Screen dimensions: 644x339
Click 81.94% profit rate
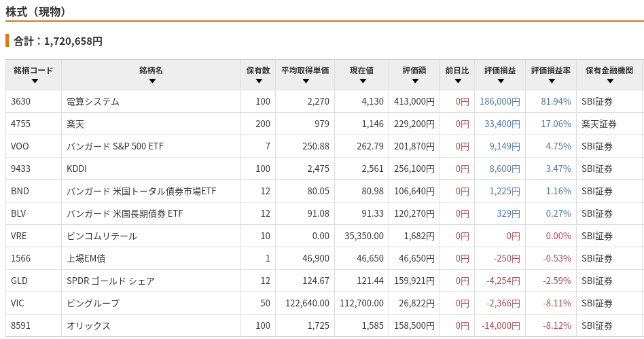[x=556, y=101]
